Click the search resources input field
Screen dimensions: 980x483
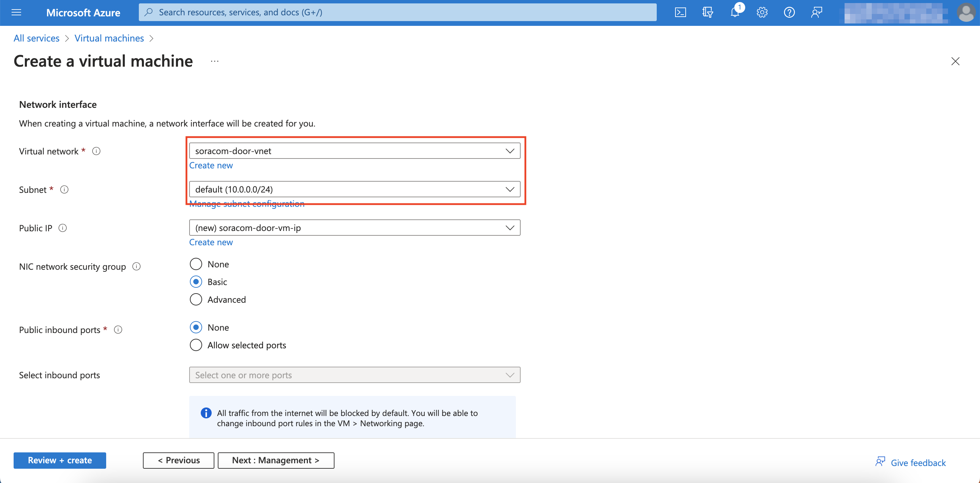380,12
